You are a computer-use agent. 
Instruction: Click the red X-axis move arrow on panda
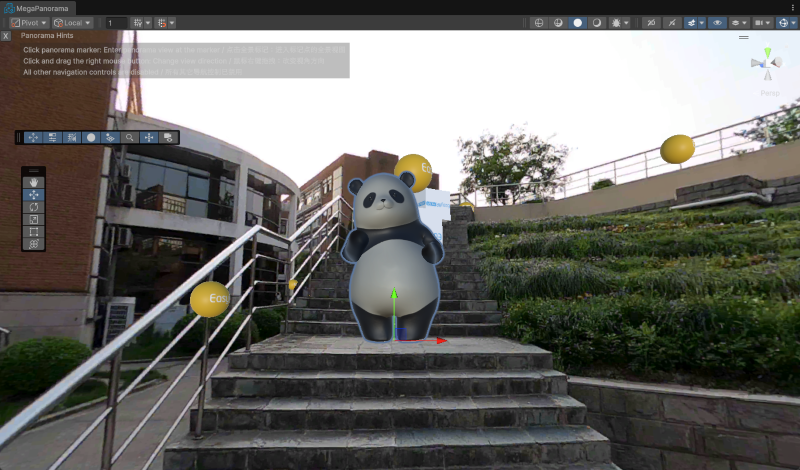440,340
